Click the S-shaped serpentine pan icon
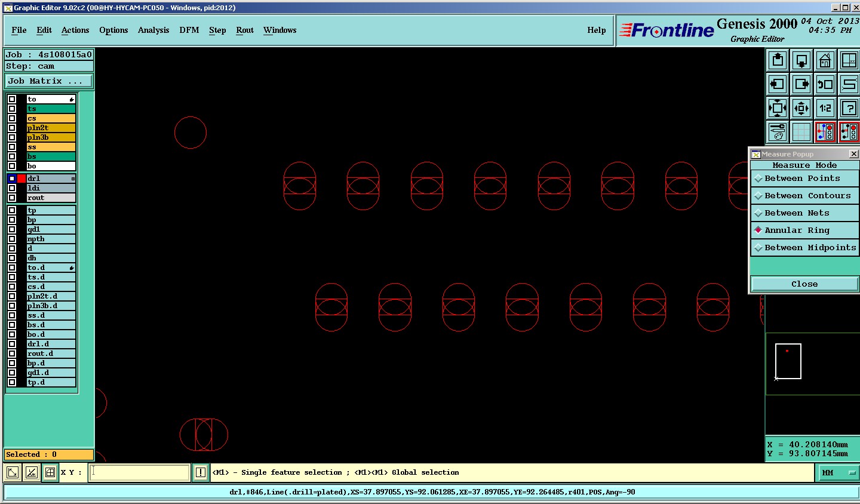 click(x=849, y=84)
